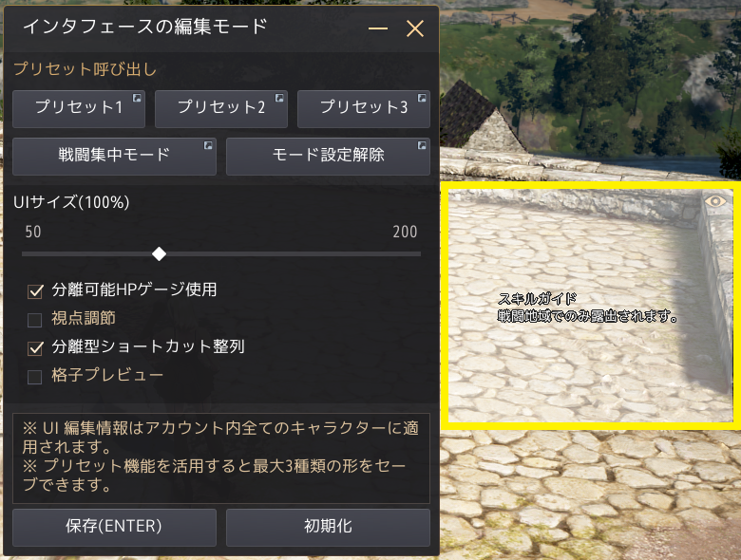Click モード設定解除 button
The image size is (741, 560).
point(328,157)
